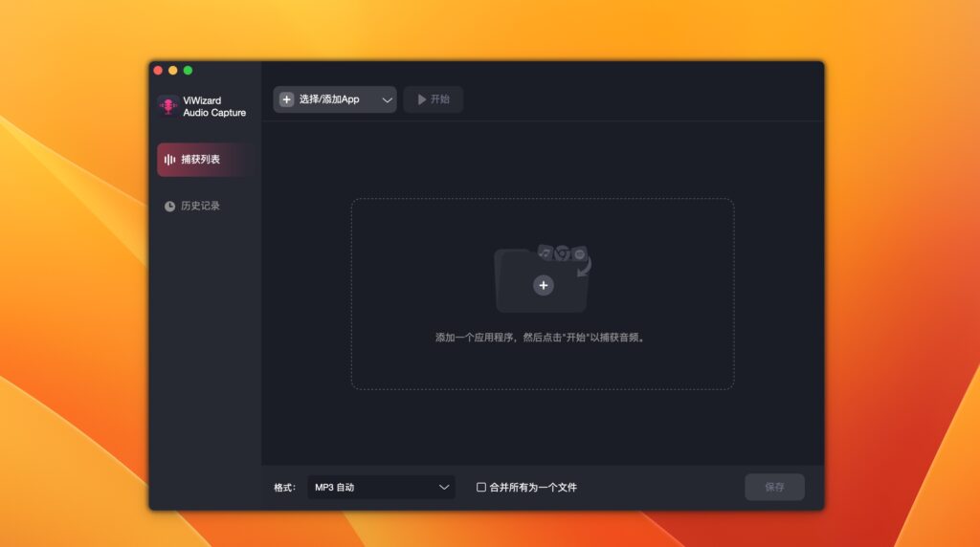Click the plus icon on Select/Add App
980x547 pixels.
click(x=286, y=99)
